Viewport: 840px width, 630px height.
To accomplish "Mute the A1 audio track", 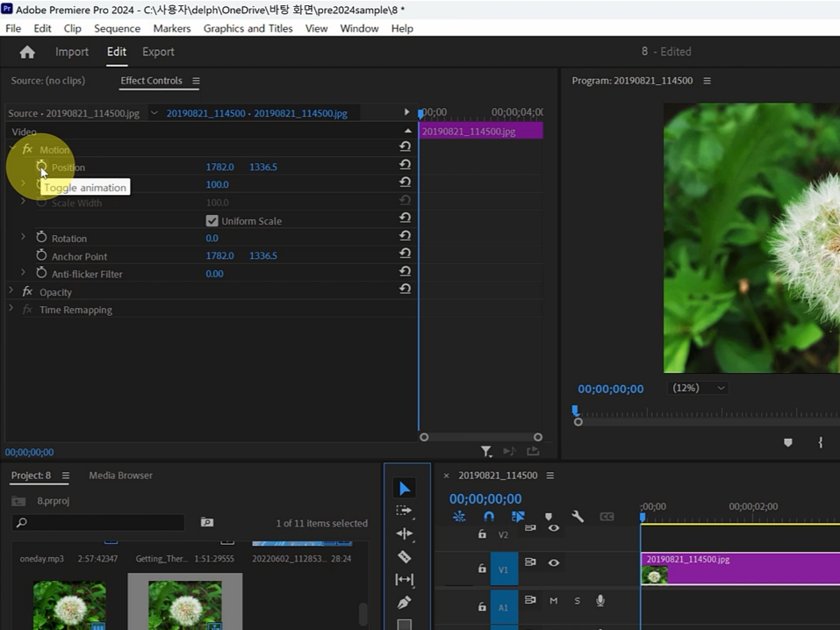I will [x=553, y=600].
